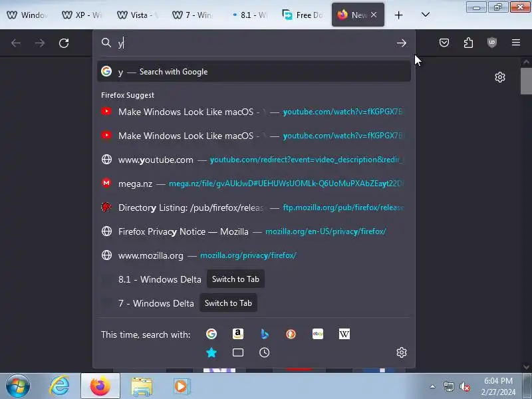The height and width of the screenshot is (399, 532).
Task: Open the Firefox hamburger menu
Action: click(x=516, y=43)
